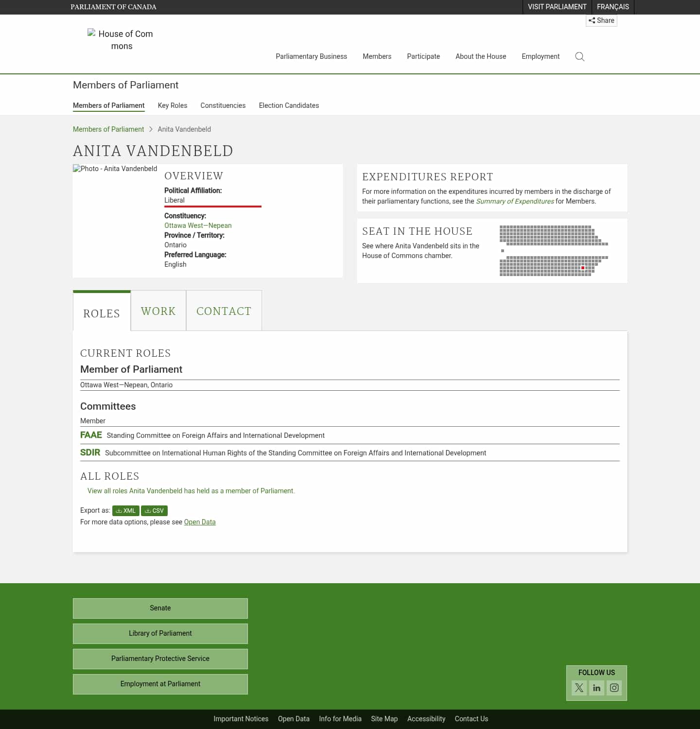Image resolution: width=700 pixels, height=729 pixels.
Task: Download roles data via the CSV export icon
Action: pos(154,511)
